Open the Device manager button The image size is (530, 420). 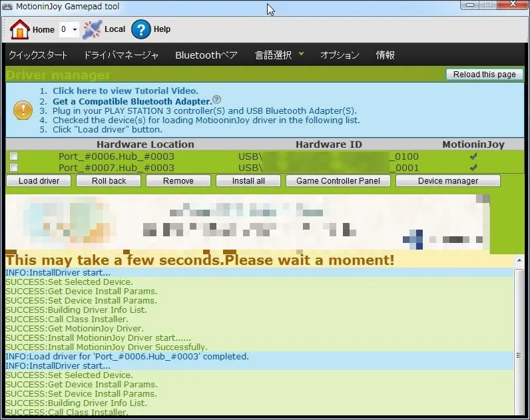tap(448, 181)
